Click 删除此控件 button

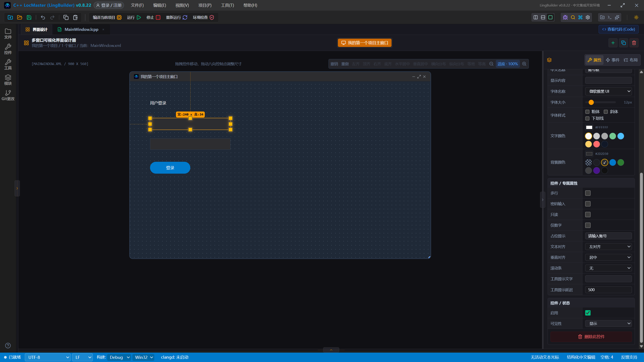click(591, 337)
